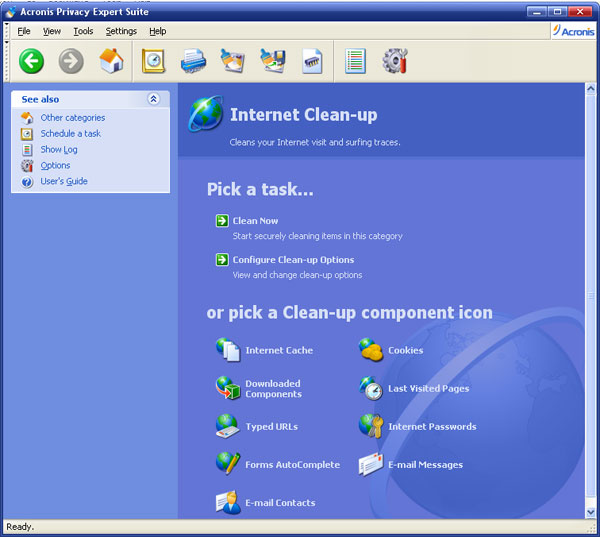Screen dimensions: 600x537
Task: Click the Forms AutoComplete label
Action: click(293, 465)
